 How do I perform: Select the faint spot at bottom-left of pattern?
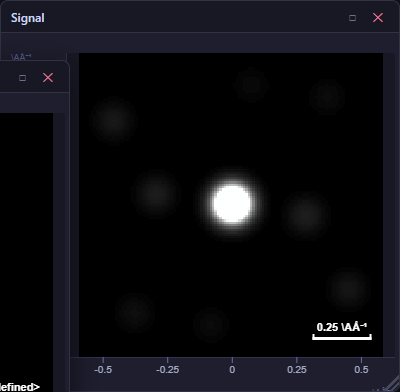click(135, 312)
